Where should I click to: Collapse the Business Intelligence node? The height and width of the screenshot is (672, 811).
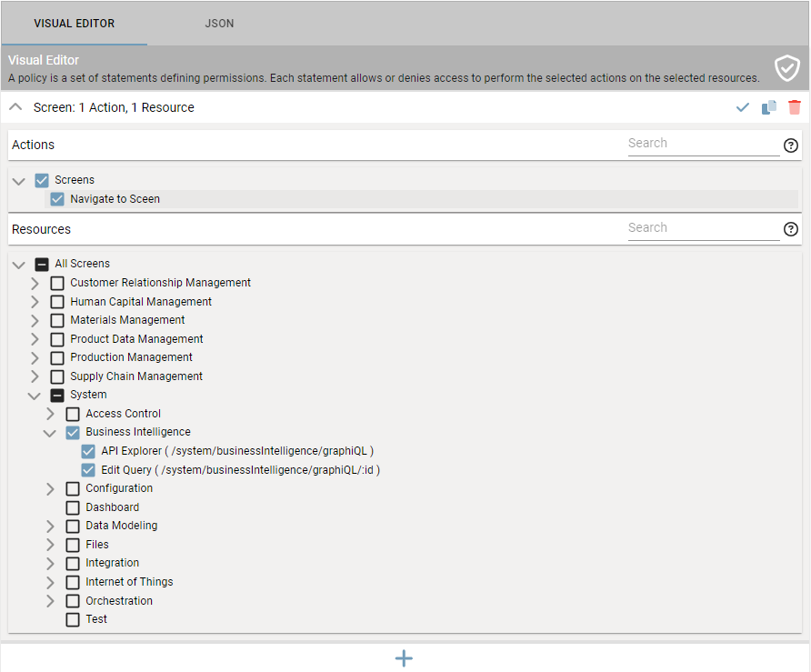pyautogui.click(x=50, y=433)
